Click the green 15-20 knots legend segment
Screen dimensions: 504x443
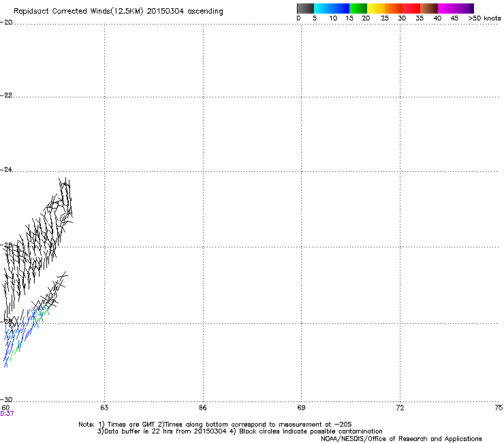click(358, 8)
